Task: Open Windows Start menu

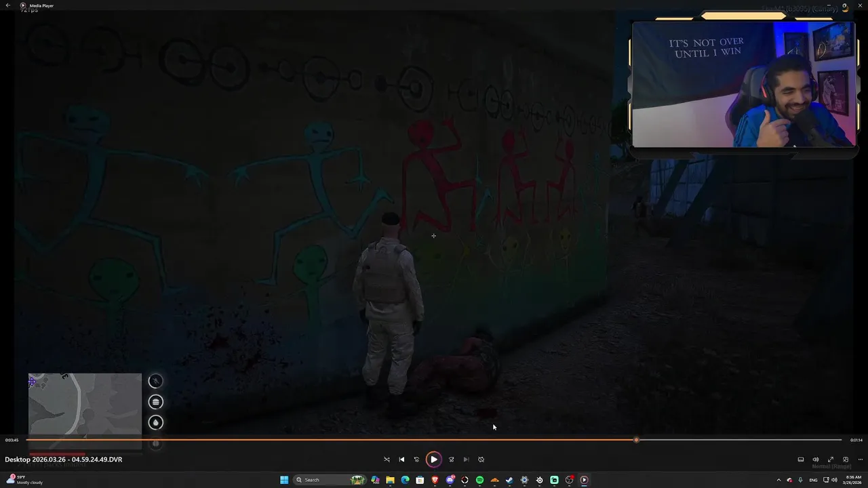Action: (x=284, y=480)
